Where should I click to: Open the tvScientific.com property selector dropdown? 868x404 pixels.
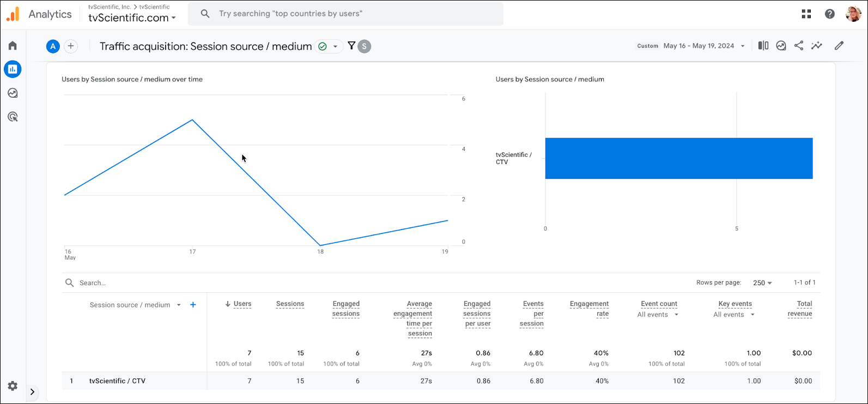pyautogui.click(x=132, y=17)
